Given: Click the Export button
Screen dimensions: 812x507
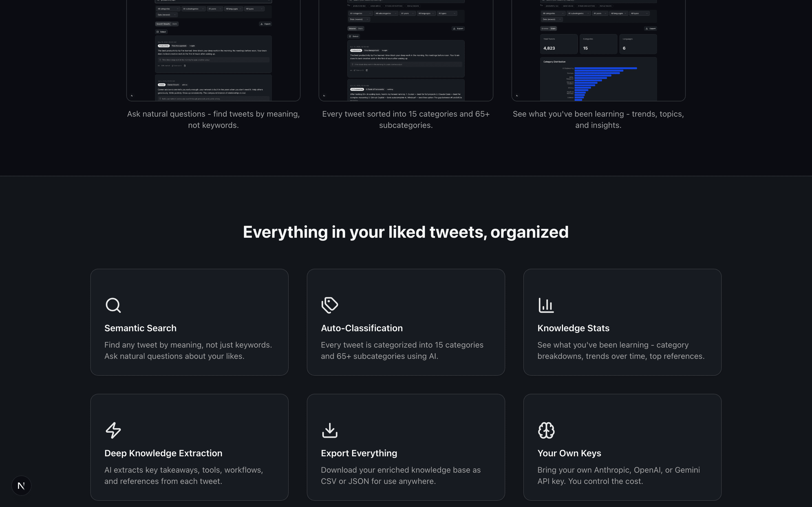Looking at the screenshot, I should tap(459, 28).
